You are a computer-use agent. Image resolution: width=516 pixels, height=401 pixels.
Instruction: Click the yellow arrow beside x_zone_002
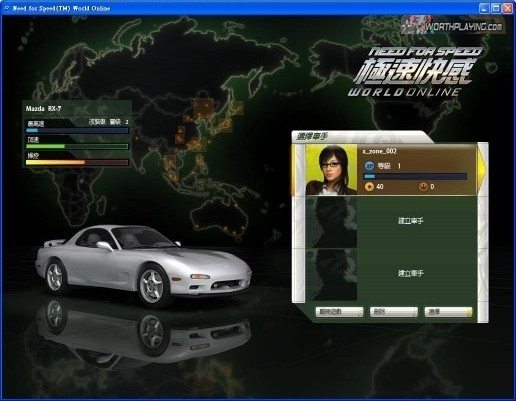(482, 170)
